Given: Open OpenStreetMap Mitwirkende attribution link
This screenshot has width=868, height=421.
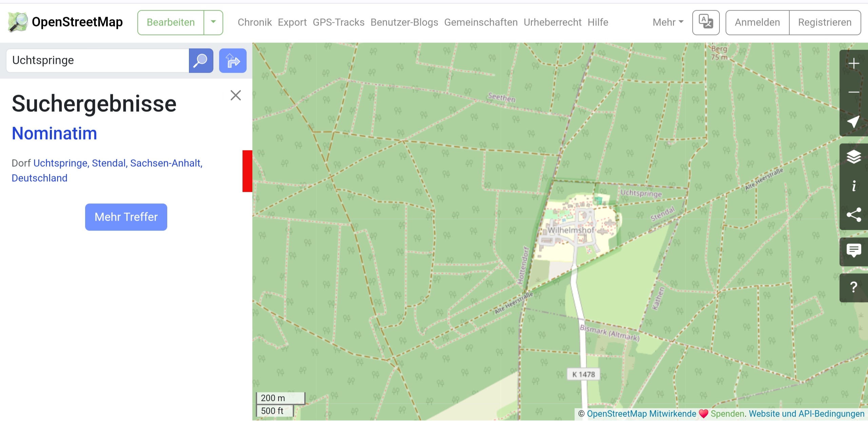Looking at the screenshot, I should pos(641,414).
